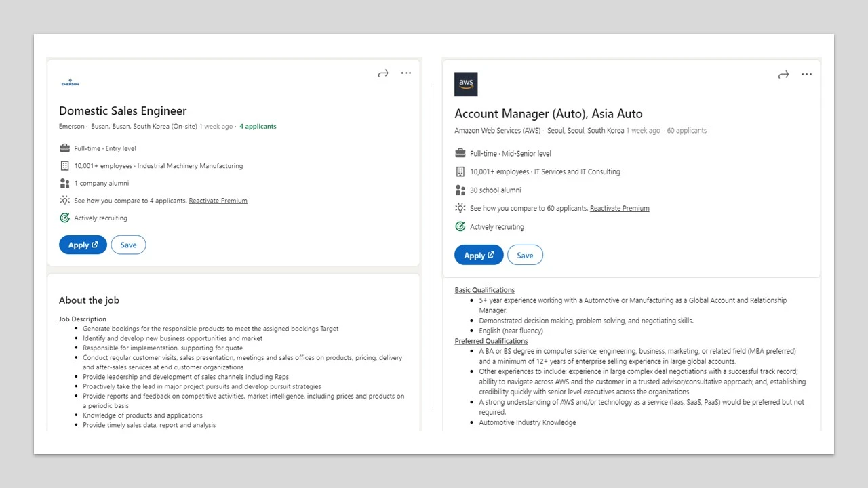Screen dimensions: 868x488
Task: Click the Actively recruiting icon in AWS card
Action: [460, 227]
